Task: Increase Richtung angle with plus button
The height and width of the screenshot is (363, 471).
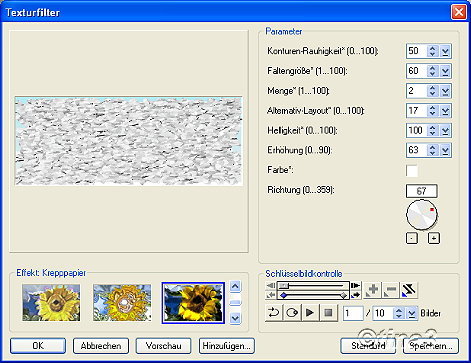Action: 434,238
